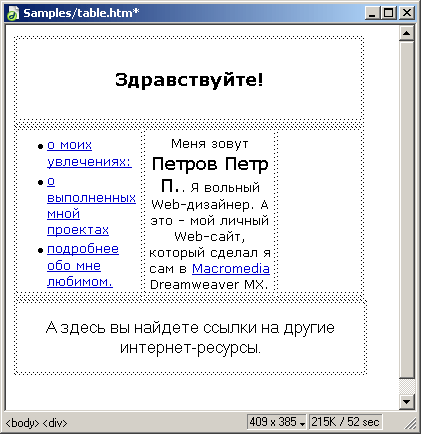
Task: Click the "о выполненных мной проектах" link
Action: coord(91,206)
